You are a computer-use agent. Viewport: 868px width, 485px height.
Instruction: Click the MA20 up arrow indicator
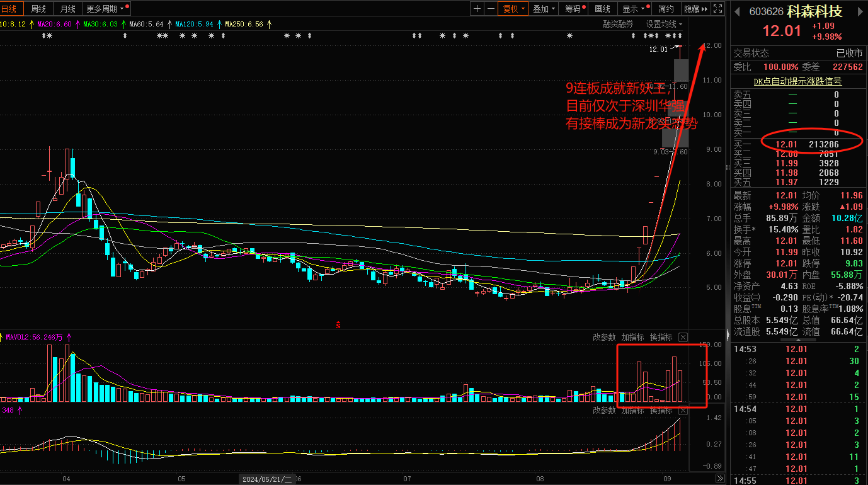(x=77, y=24)
